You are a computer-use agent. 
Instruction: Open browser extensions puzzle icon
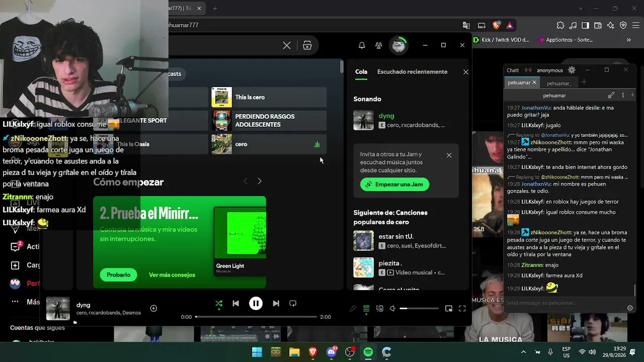click(x=560, y=25)
